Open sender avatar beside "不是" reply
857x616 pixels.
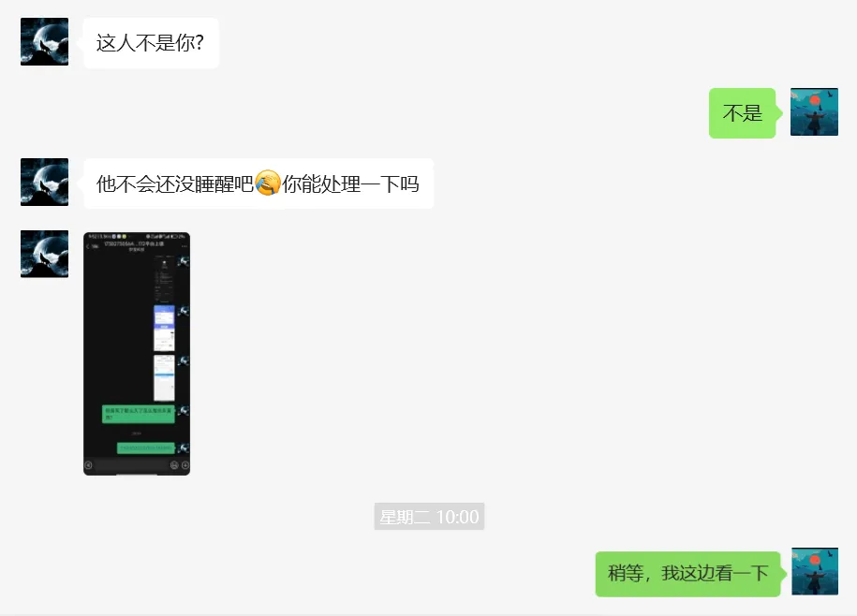814,112
